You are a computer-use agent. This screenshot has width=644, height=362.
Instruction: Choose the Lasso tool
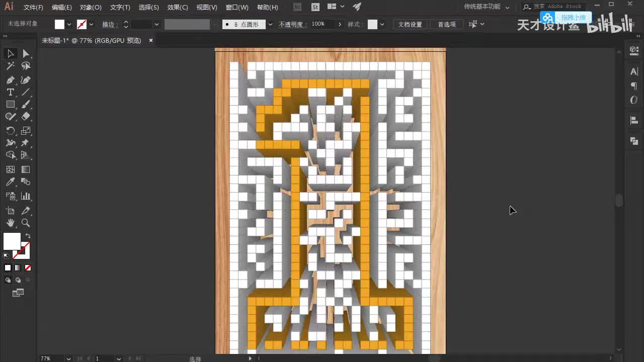(x=26, y=66)
